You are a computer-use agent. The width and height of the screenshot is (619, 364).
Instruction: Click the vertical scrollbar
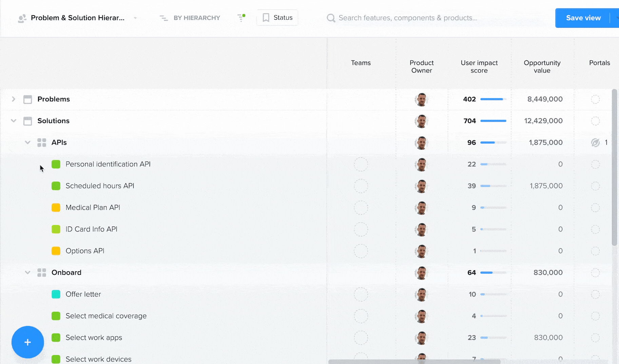point(614,167)
